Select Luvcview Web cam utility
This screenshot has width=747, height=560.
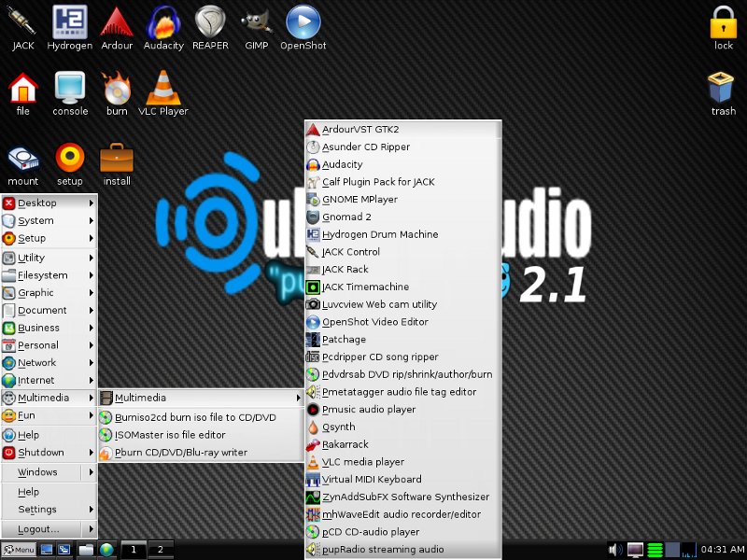click(x=403, y=305)
